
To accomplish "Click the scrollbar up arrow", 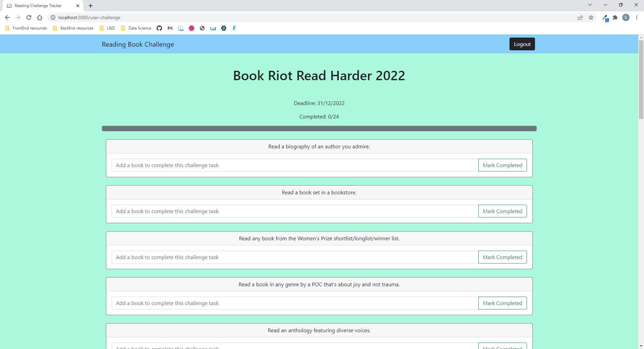I will point(641,37).
